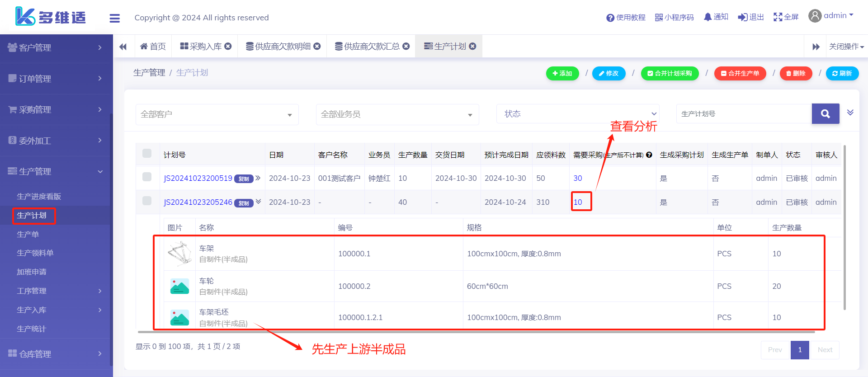
Task: Click the magnifier search button
Action: pos(825,114)
